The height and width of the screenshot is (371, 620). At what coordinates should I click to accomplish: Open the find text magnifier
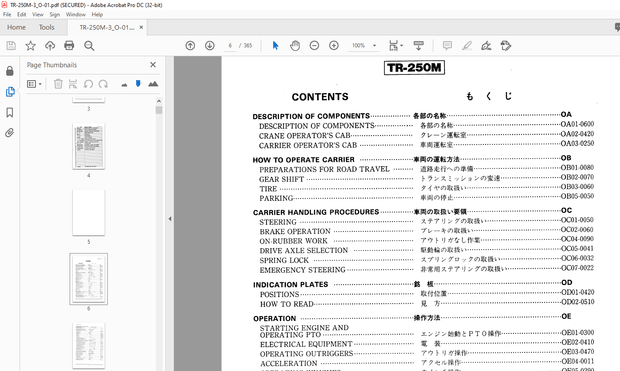tap(89, 46)
